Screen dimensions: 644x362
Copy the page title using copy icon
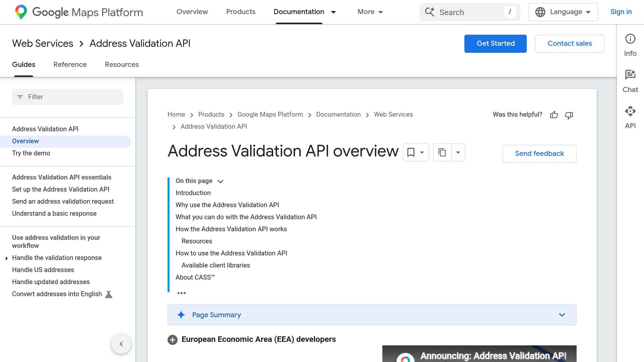point(442,152)
